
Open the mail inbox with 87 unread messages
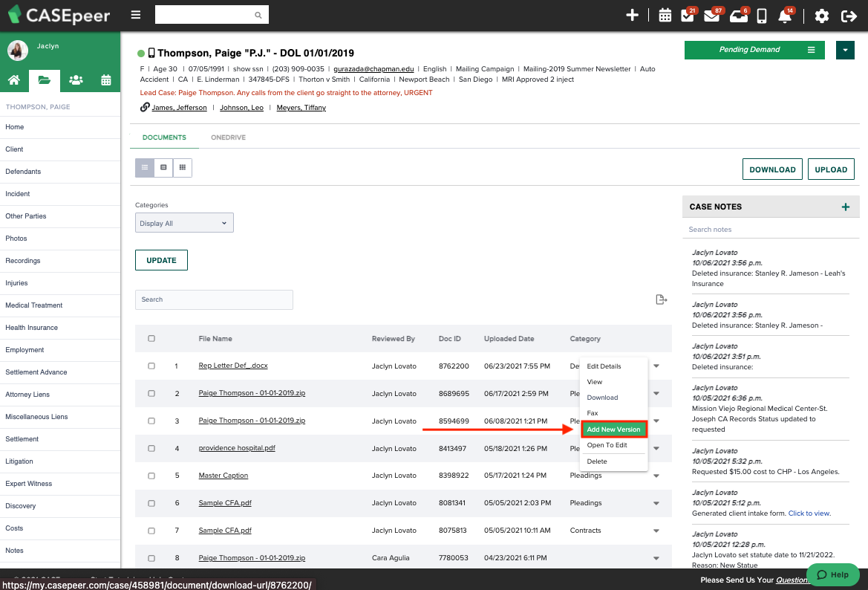(711, 15)
